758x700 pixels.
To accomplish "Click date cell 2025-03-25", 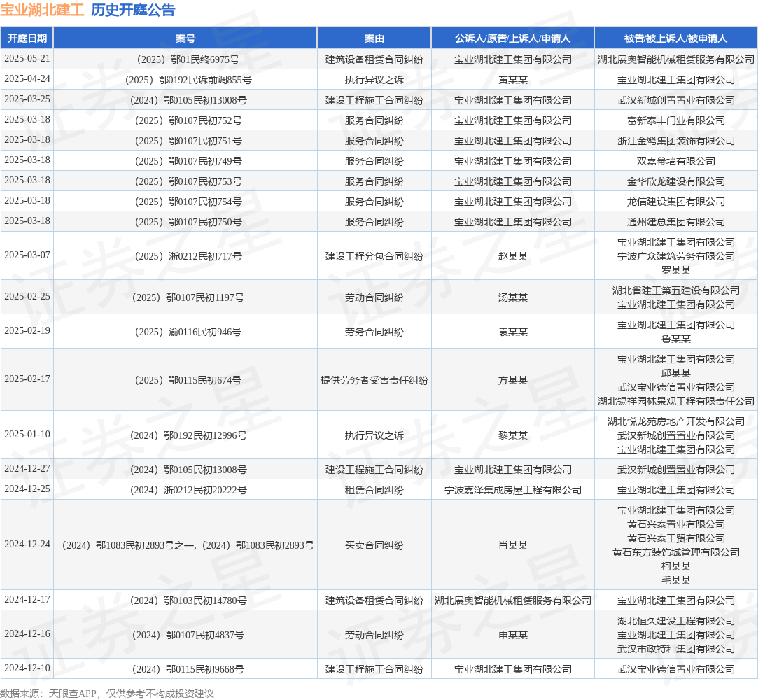I will point(27,99).
